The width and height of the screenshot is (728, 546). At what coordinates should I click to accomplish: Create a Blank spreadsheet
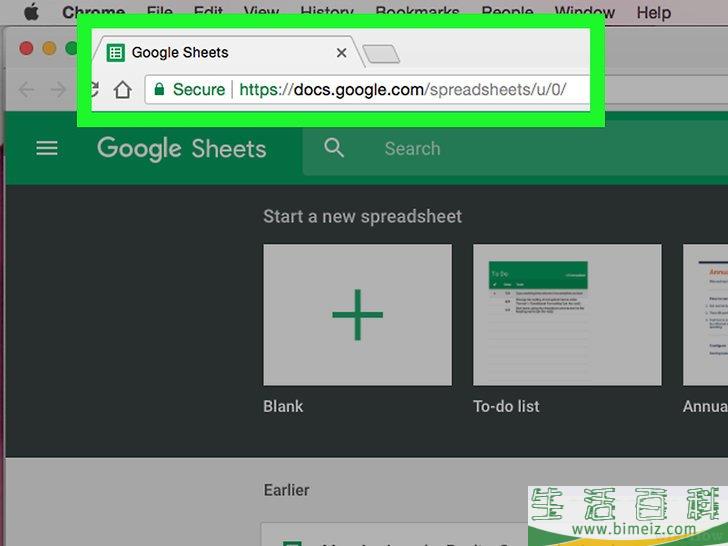358,315
